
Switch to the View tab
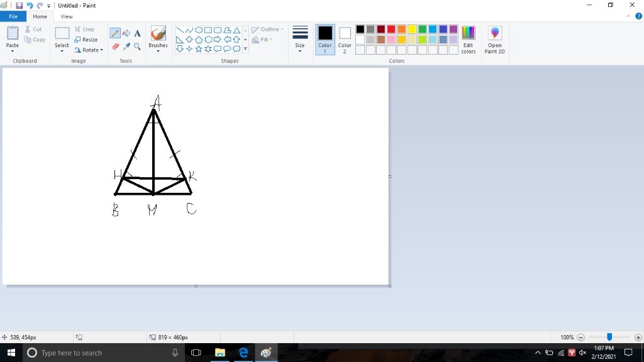click(x=67, y=16)
